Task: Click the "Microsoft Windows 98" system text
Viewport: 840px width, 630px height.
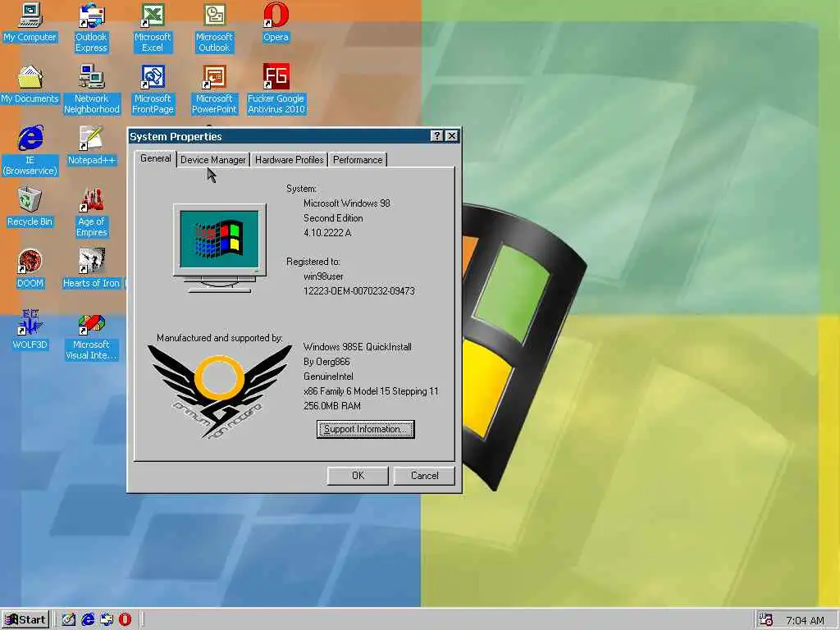Action: point(347,203)
